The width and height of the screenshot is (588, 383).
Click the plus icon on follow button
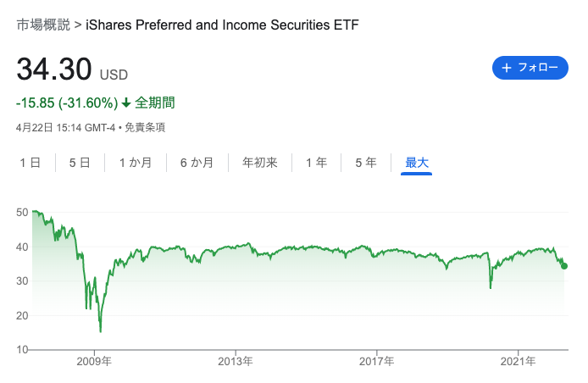(507, 68)
